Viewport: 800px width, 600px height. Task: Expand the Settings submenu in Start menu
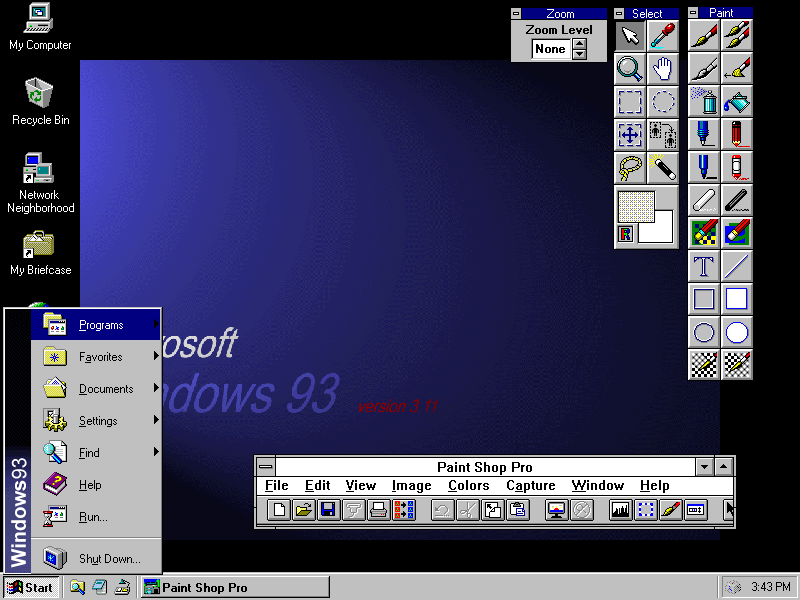[x=96, y=421]
